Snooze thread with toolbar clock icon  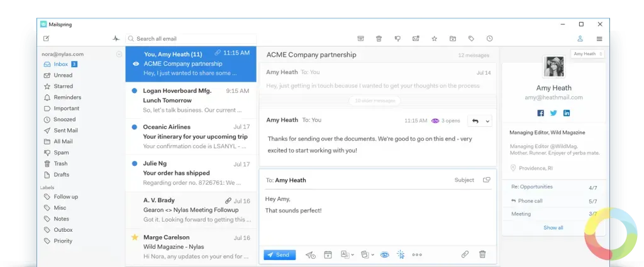(x=489, y=38)
